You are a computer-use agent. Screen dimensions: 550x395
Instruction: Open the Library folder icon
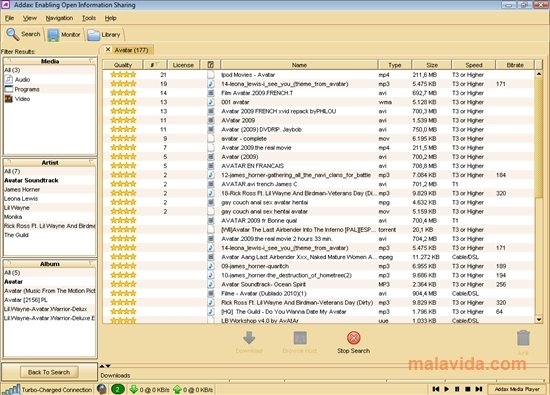tap(93, 35)
